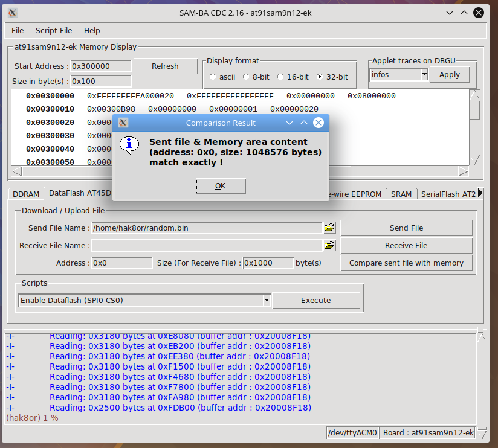The image size is (498, 448).
Task: Click the Send File button
Action: click(406, 228)
